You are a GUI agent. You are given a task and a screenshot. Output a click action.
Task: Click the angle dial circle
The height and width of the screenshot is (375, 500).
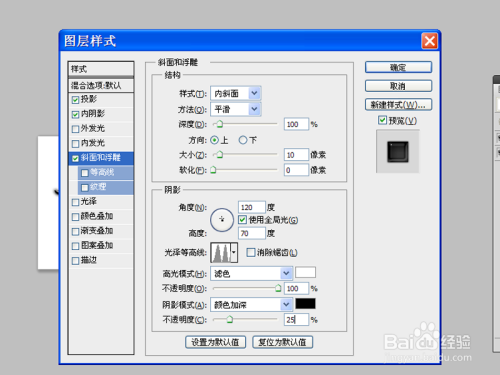click(222, 220)
